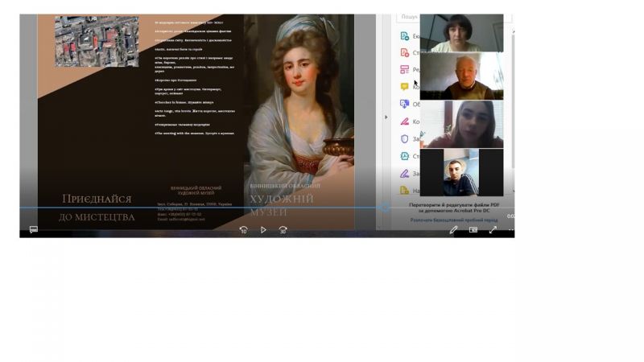Select the grey-haired man's video tile
Viewport: 644px width, 362px height.
click(461, 76)
